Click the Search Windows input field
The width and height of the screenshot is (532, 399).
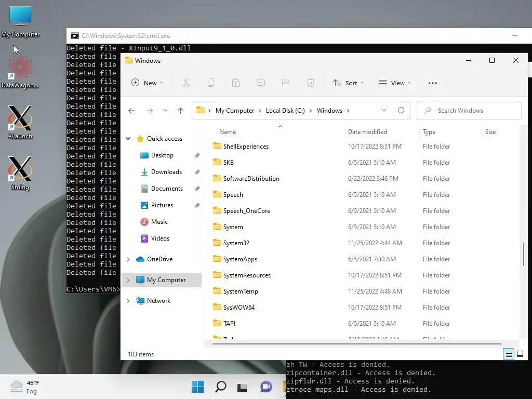click(x=469, y=111)
